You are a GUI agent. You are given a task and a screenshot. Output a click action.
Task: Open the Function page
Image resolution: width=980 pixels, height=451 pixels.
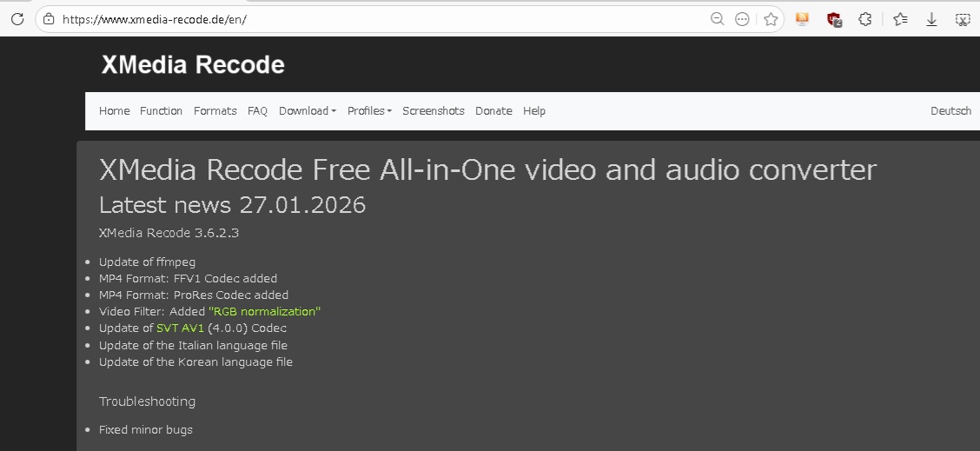[162, 110]
